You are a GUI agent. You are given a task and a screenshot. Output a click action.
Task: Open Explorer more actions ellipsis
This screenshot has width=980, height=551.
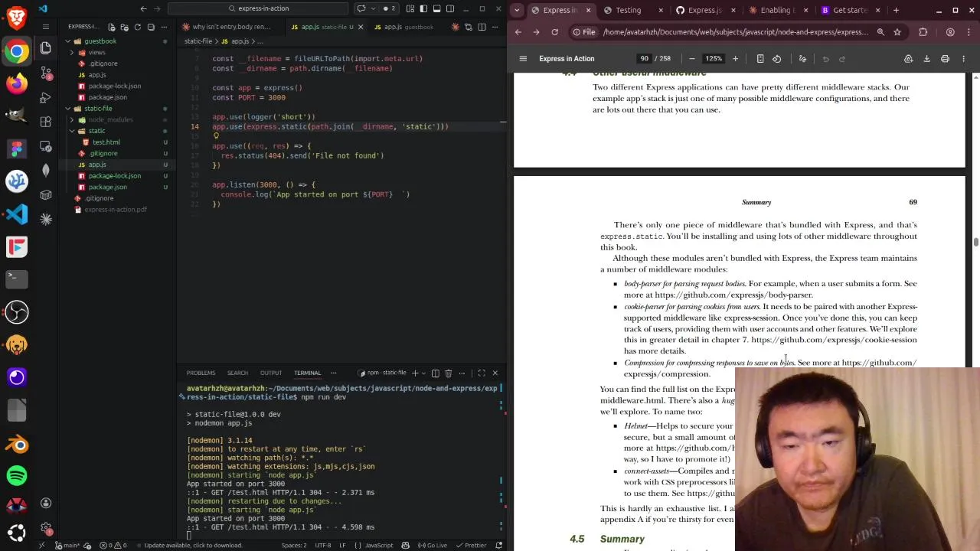[164, 27]
